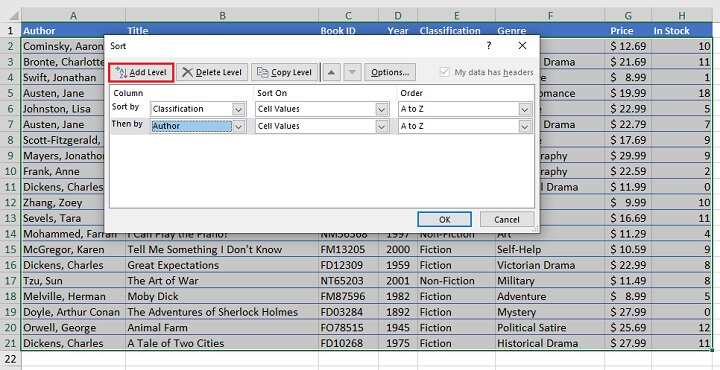Click author cell 'Swift, Jonathan'
Screen dimensions: 720x370
[x=63, y=78]
